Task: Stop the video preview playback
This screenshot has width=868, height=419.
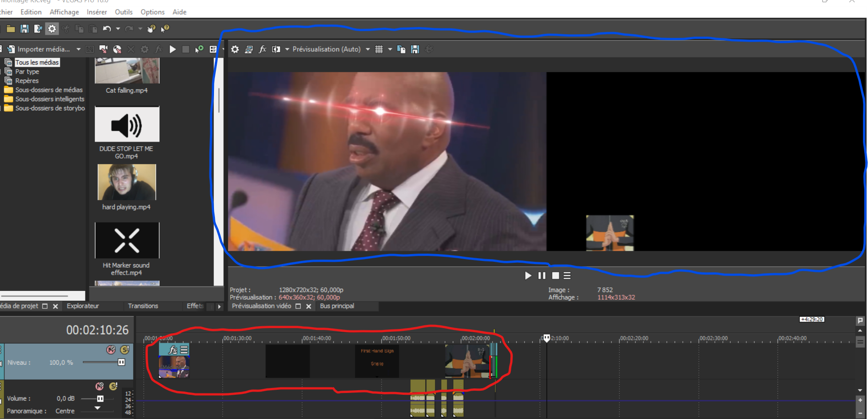Action: click(556, 276)
